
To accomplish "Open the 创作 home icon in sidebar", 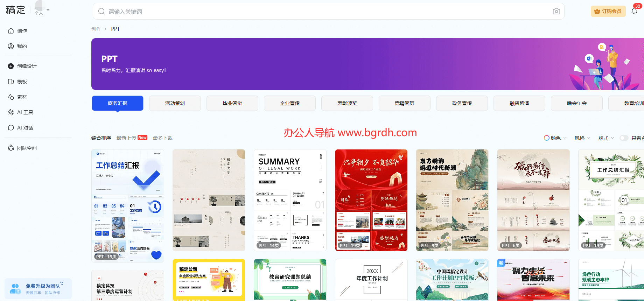I will (11, 31).
